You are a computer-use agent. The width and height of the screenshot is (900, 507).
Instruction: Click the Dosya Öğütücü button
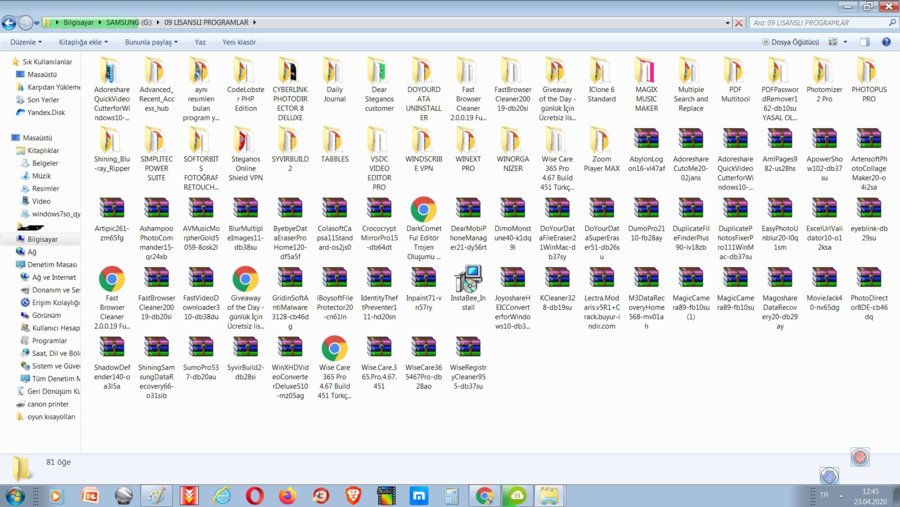point(790,42)
